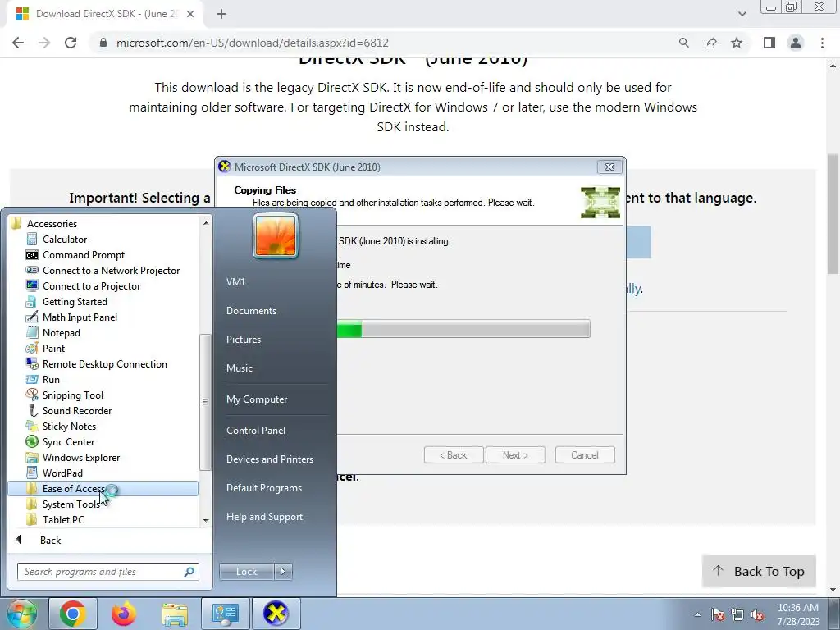Show hidden tray icons arrow

point(697,615)
